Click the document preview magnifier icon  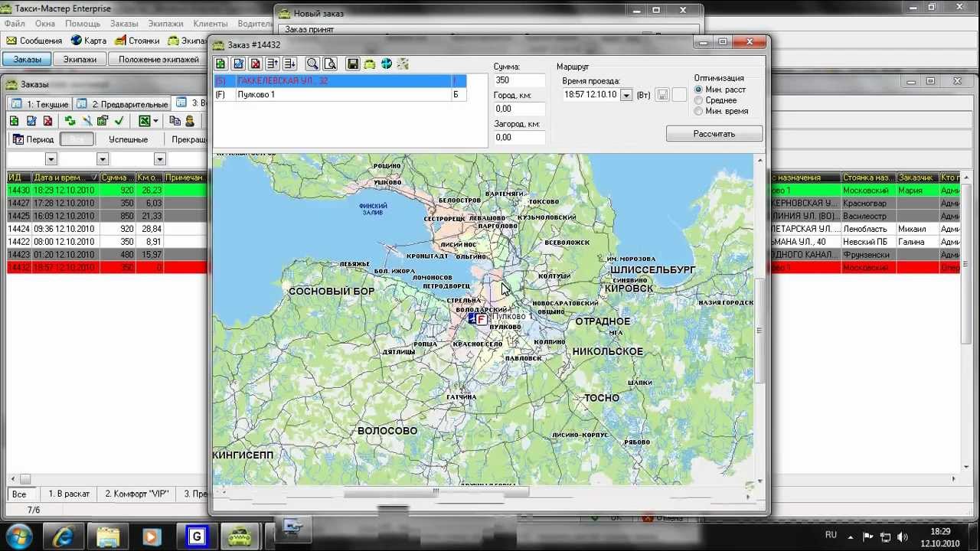[330, 64]
